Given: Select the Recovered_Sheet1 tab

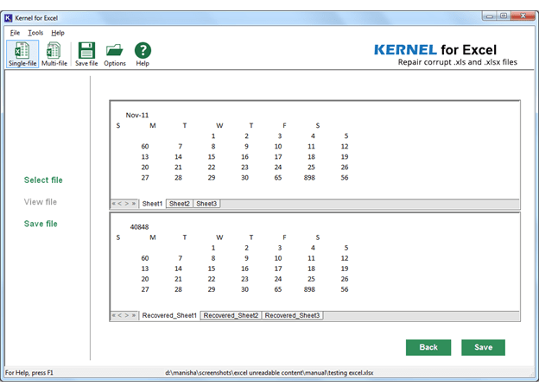Looking at the screenshot, I should pos(169,315).
